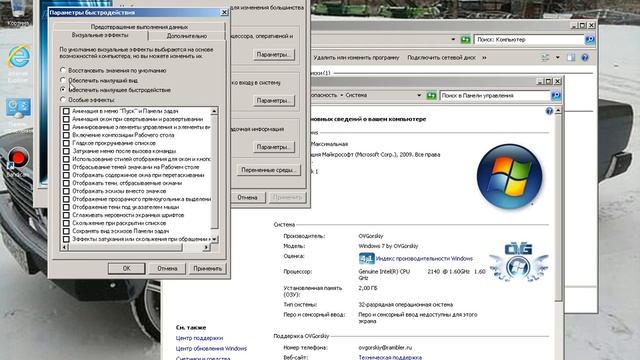Click the search icon in Computer window
640x360 pixels.
click(590, 40)
